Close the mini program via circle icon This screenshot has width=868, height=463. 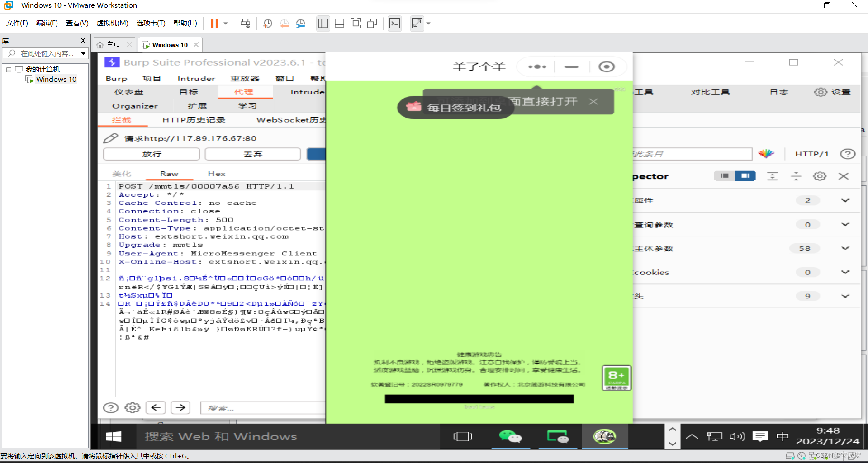pyautogui.click(x=607, y=67)
